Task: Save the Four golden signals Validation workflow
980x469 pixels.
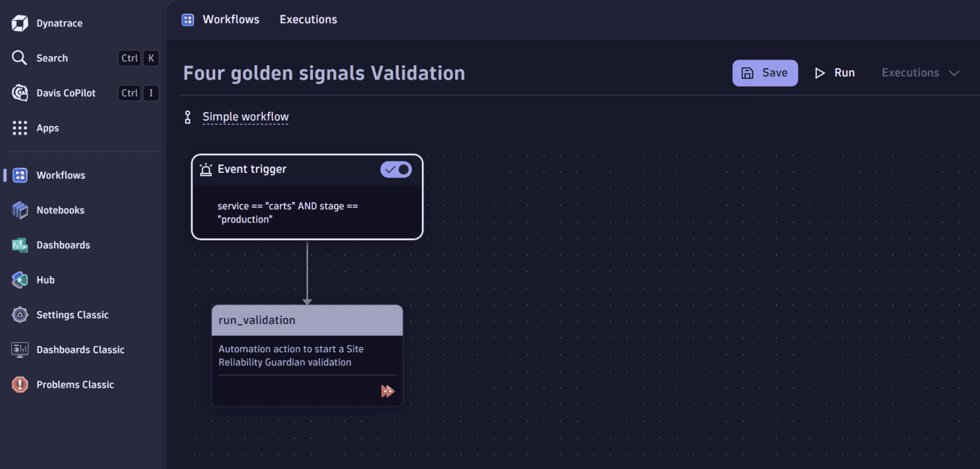Action: [765, 72]
